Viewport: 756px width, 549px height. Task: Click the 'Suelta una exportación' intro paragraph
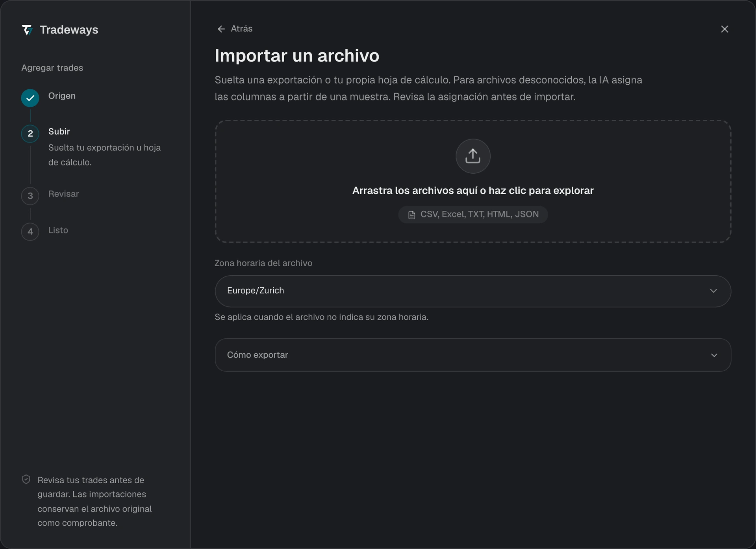click(x=428, y=88)
